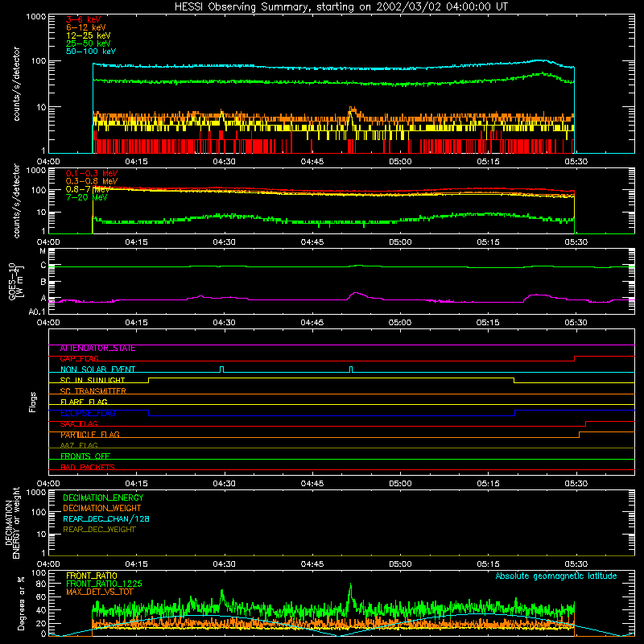The width and height of the screenshot is (644, 644).
Task: Select the '3-6 keV' legend label
Action: pos(83,19)
